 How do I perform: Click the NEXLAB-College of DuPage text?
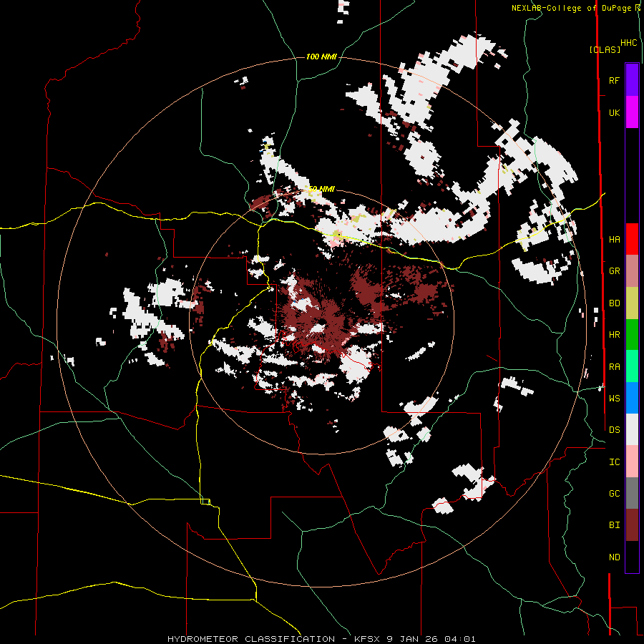click(572, 8)
